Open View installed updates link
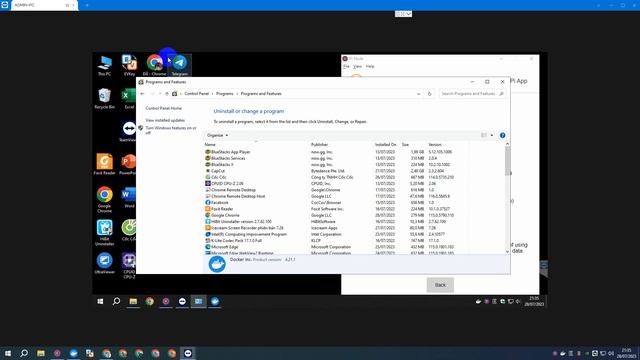Viewport: 640px width, 360px height. coord(165,120)
